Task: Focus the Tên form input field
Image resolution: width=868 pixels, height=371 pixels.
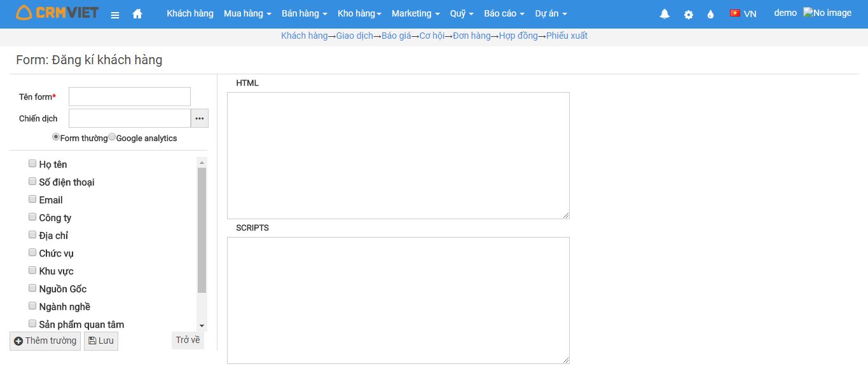Action: tap(130, 97)
